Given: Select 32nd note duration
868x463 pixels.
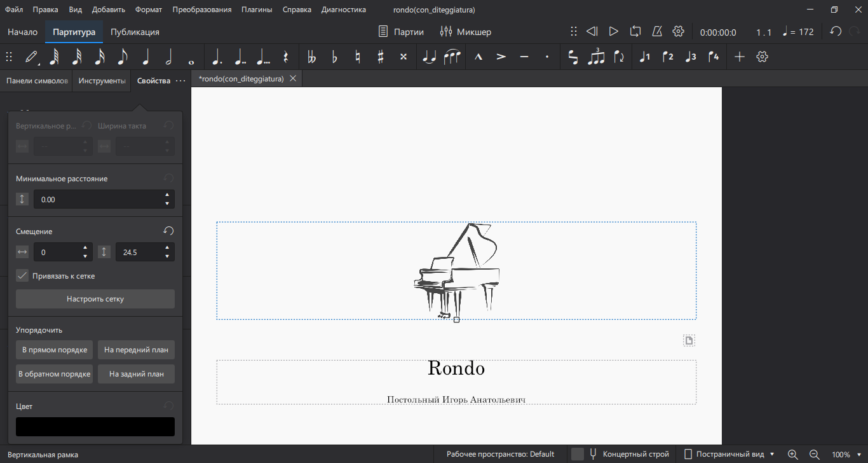Looking at the screenshot, I should tap(77, 57).
